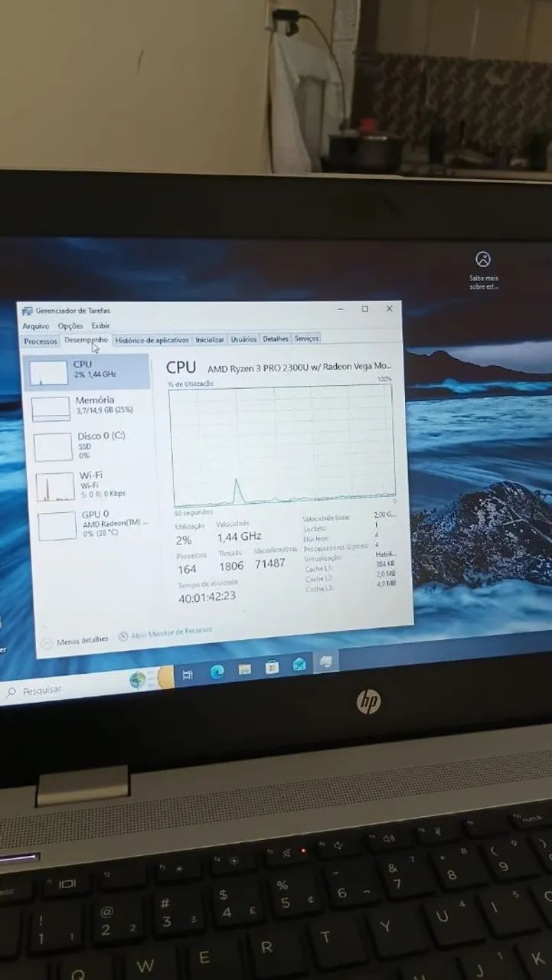This screenshot has width=552, height=980.
Task: Click the Task Manager title bar icon
Action: coord(28,311)
